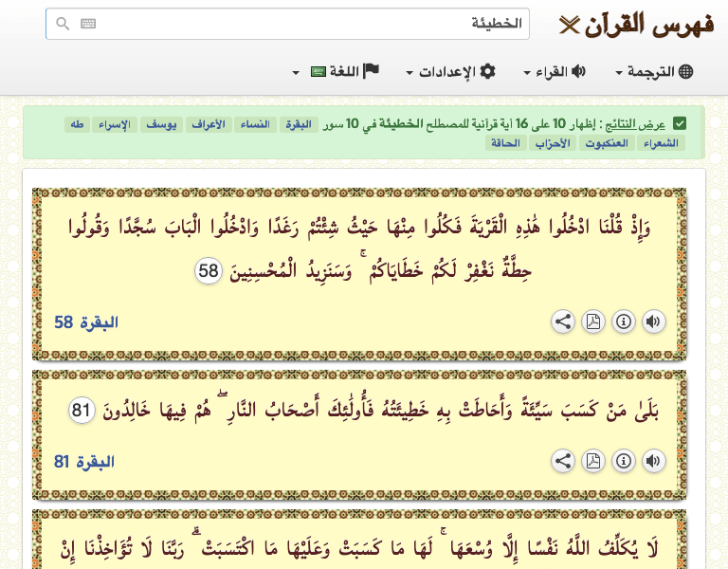This screenshot has width=728, height=569.
Task: Click the search magnifier icon
Action: click(63, 24)
